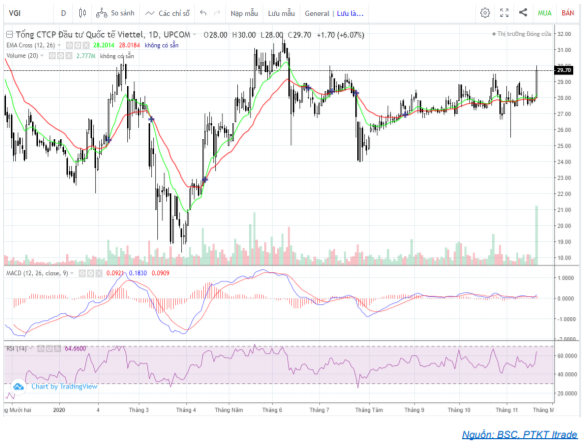
Task: Open Các chỉ số indicators list
Action: [x=167, y=13]
